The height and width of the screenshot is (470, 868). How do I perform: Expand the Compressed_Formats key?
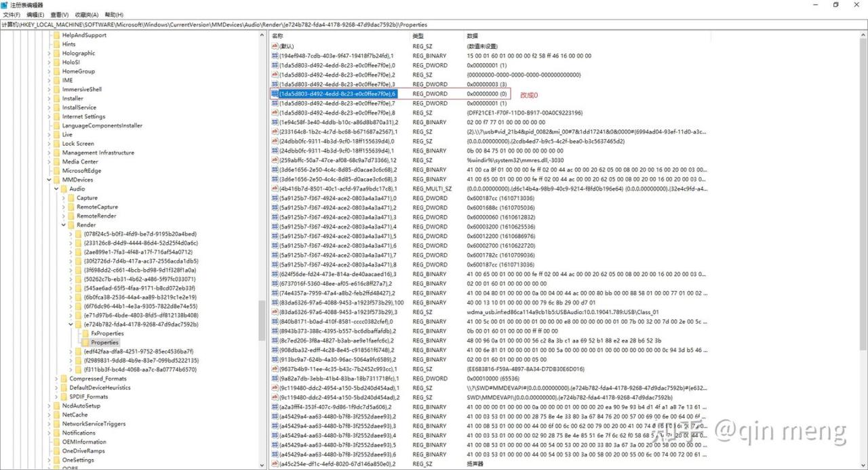(56, 378)
